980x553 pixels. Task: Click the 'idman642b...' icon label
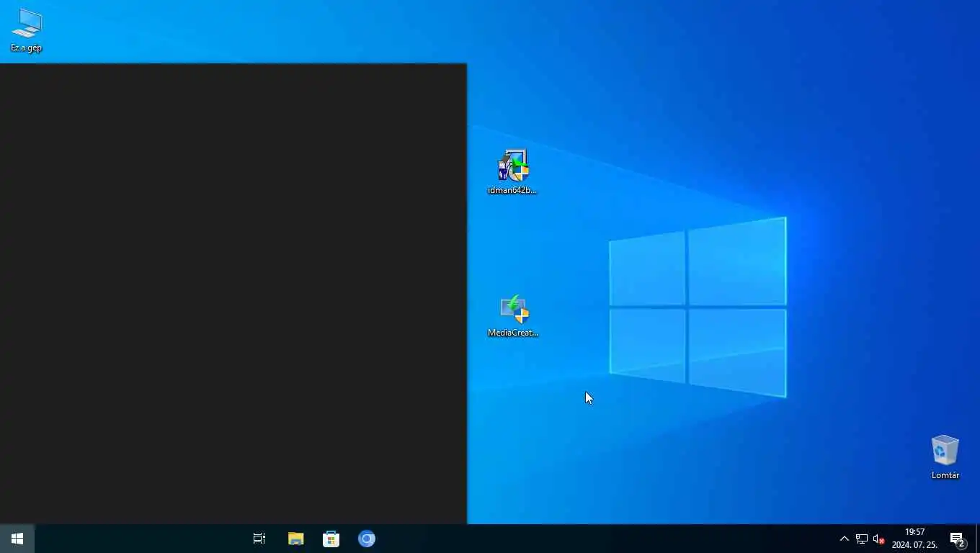coord(512,190)
